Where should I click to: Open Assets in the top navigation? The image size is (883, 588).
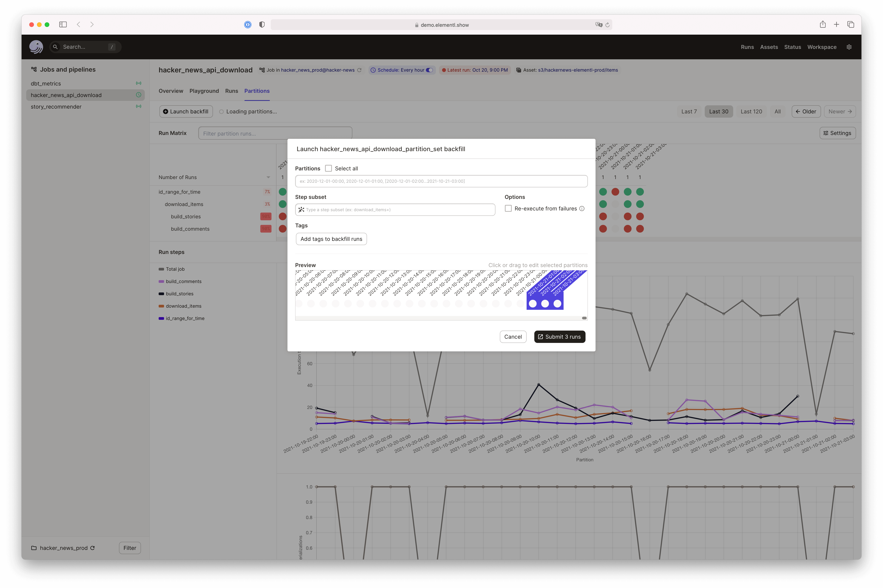point(769,47)
